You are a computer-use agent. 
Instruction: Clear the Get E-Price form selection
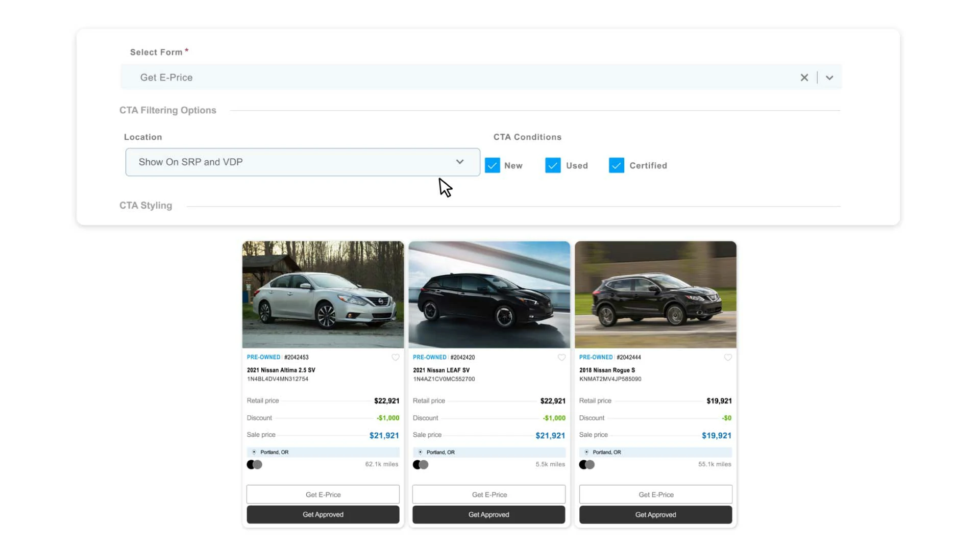point(804,78)
